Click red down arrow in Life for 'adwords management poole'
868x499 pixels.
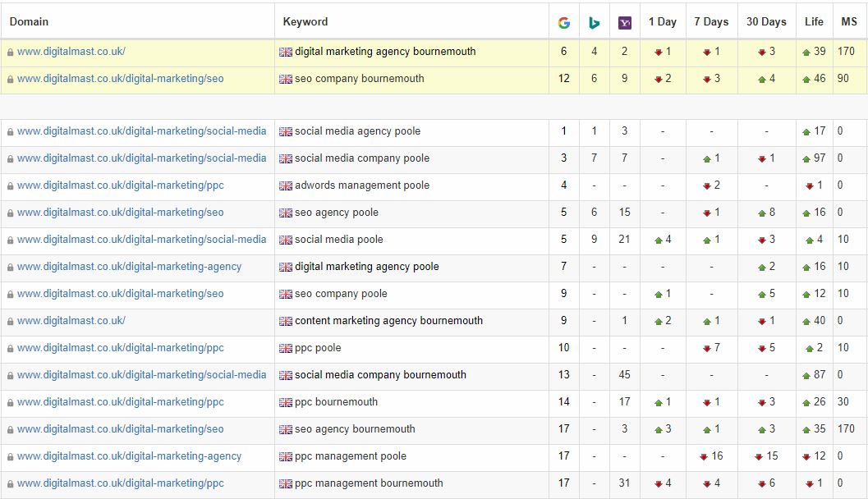point(810,186)
